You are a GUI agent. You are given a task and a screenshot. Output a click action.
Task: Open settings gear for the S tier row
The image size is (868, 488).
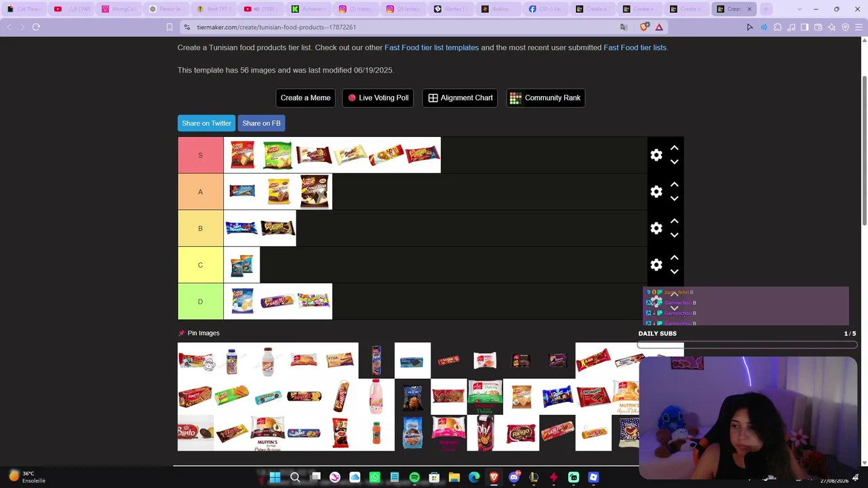[x=656, y=155]
